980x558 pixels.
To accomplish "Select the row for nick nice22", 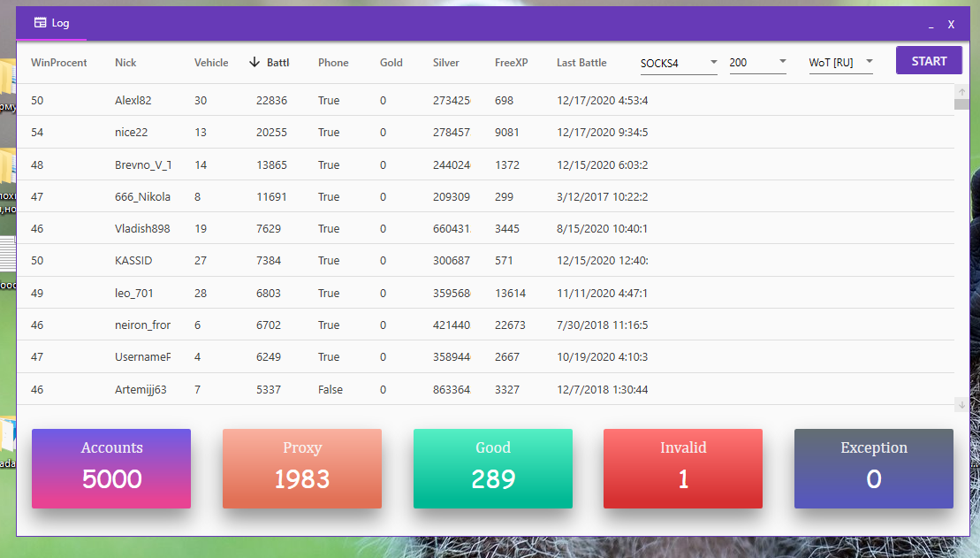I will pyautogui.click(x=131, y=133).
